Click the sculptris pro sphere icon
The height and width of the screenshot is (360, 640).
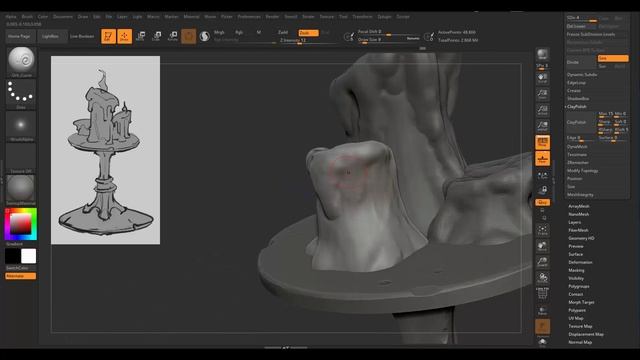[204, 36]
